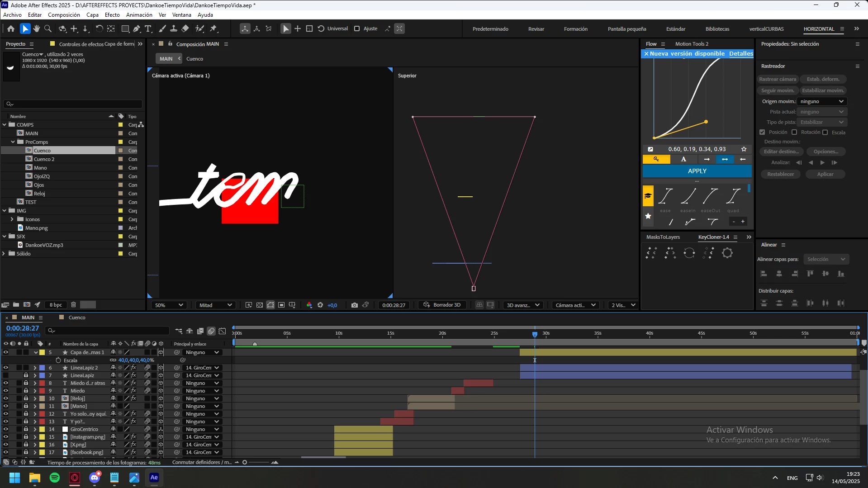Click the Windows Start button
This screenshot has width=868, height=488.
coord(14,478)
